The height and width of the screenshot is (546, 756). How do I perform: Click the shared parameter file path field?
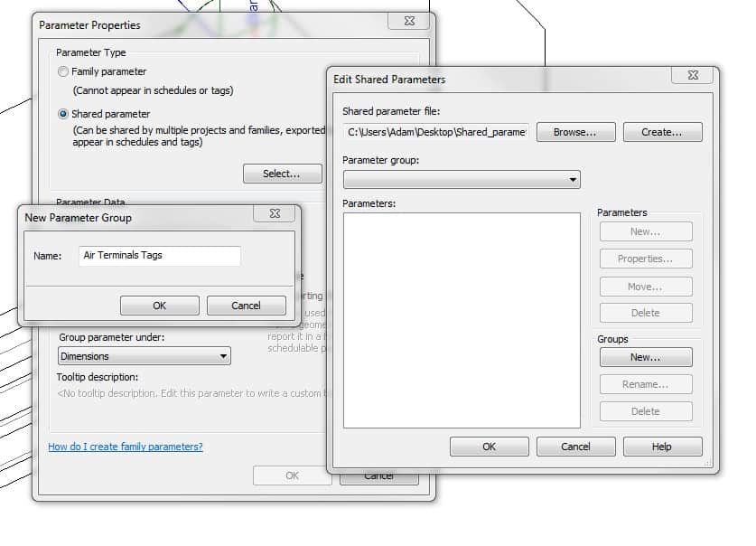pos(435,132)
